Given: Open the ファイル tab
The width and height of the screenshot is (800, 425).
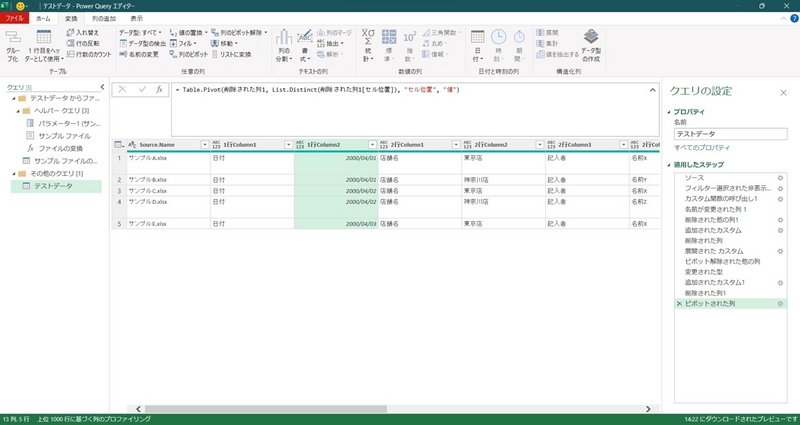Looking at the screenshot, I should point(14,18).
